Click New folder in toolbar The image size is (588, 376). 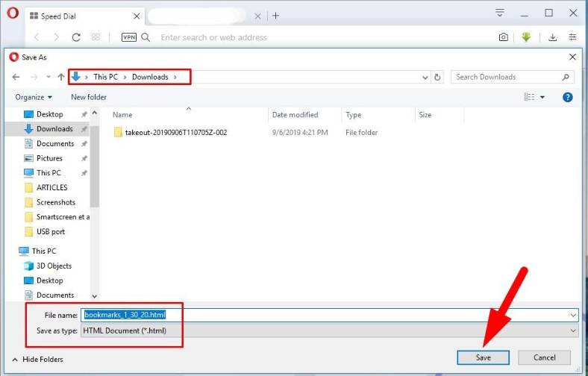click(89, 97)
